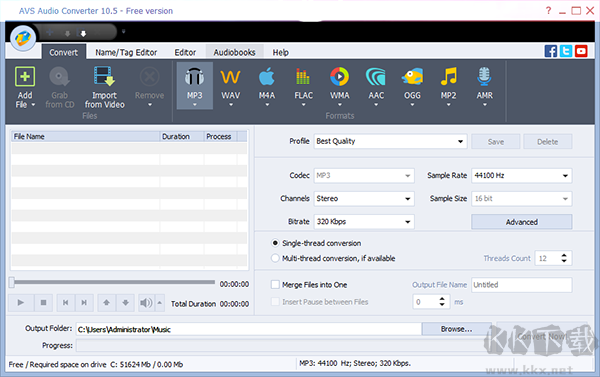Open the Facebook page icon
The height and width of the screenshot is (377, 600).
click(551, 51)
